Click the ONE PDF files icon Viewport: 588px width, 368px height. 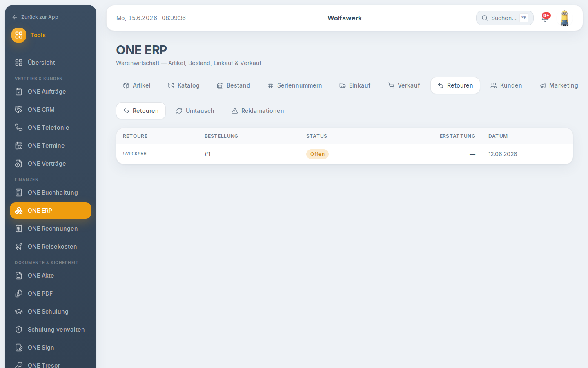pyautogui.click(x=19, y=294)
